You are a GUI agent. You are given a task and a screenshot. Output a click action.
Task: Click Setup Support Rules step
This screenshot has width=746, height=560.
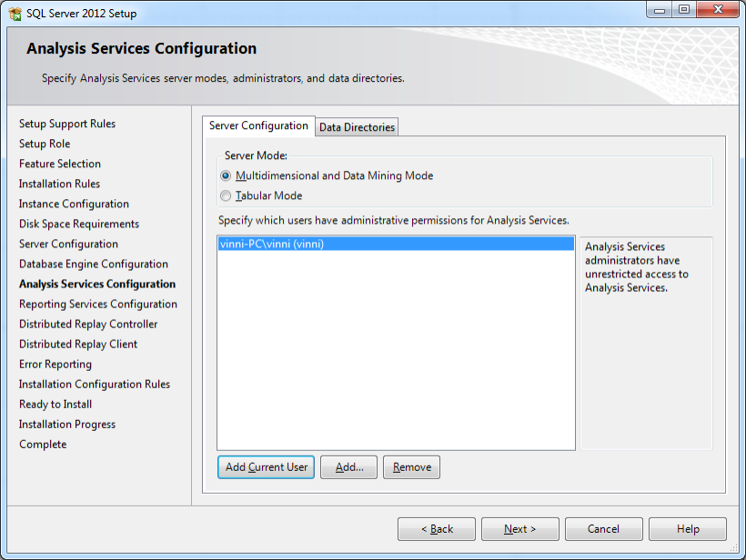(67, 124)
